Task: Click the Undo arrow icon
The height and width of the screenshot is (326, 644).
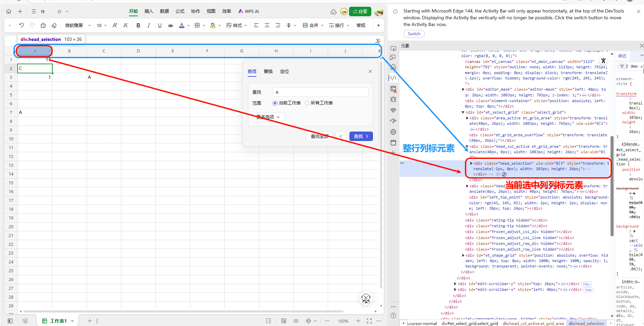Action: click(x=22, y=25)
